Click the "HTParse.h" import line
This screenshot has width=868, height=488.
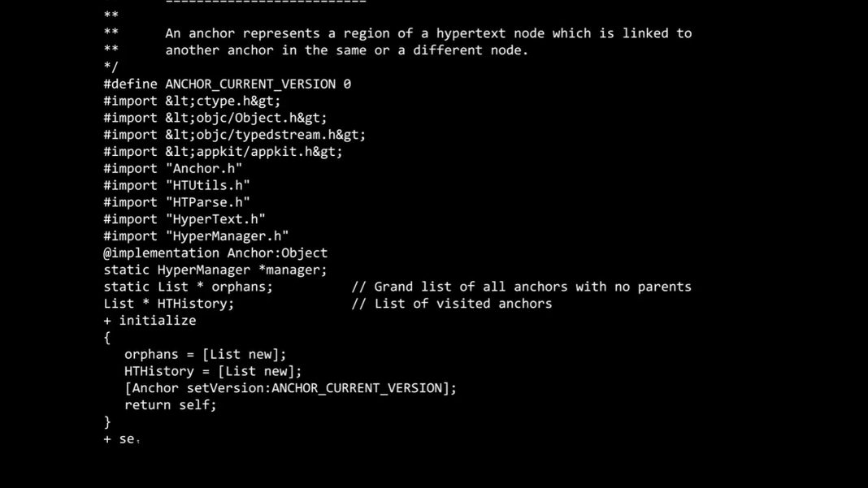click(x=176, y=202)
